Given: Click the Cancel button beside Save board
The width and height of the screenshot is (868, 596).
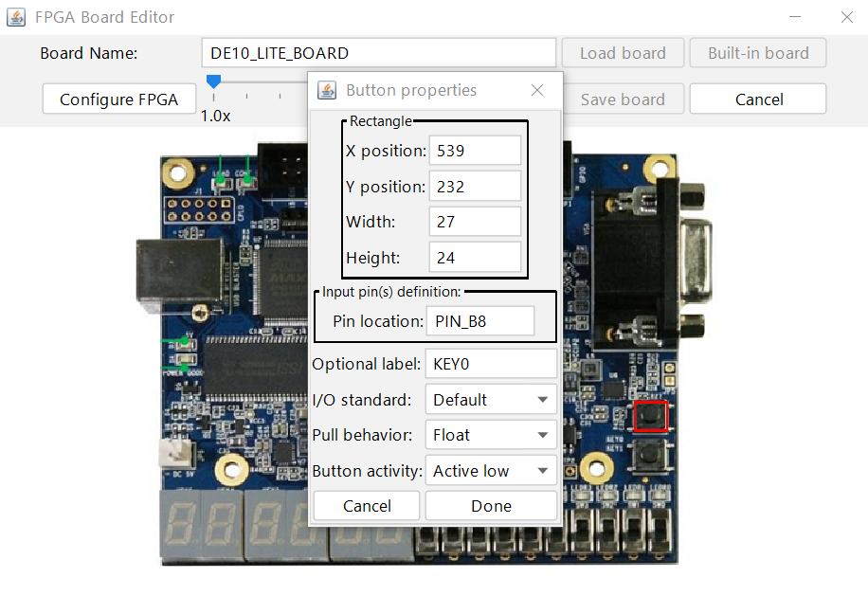Looking at the screenshot, I should (x=758, y=99).
